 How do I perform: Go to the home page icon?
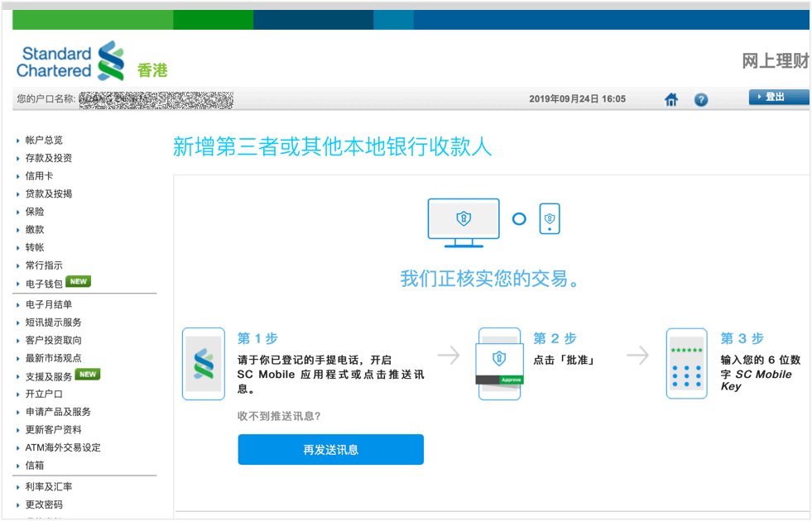(671, 99)
